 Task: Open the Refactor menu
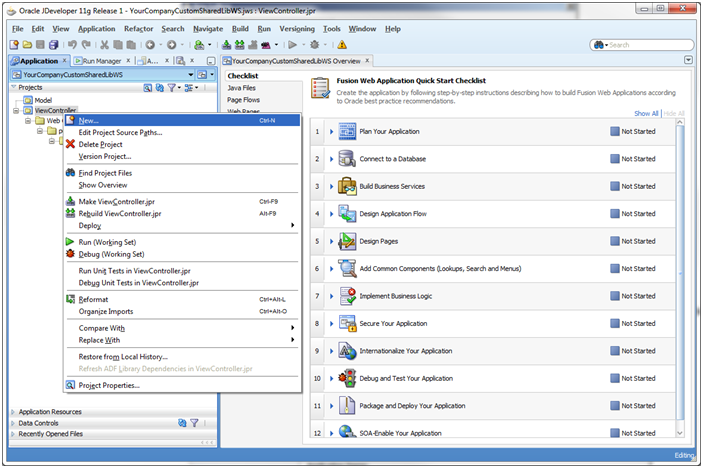(x=139, y=29)
